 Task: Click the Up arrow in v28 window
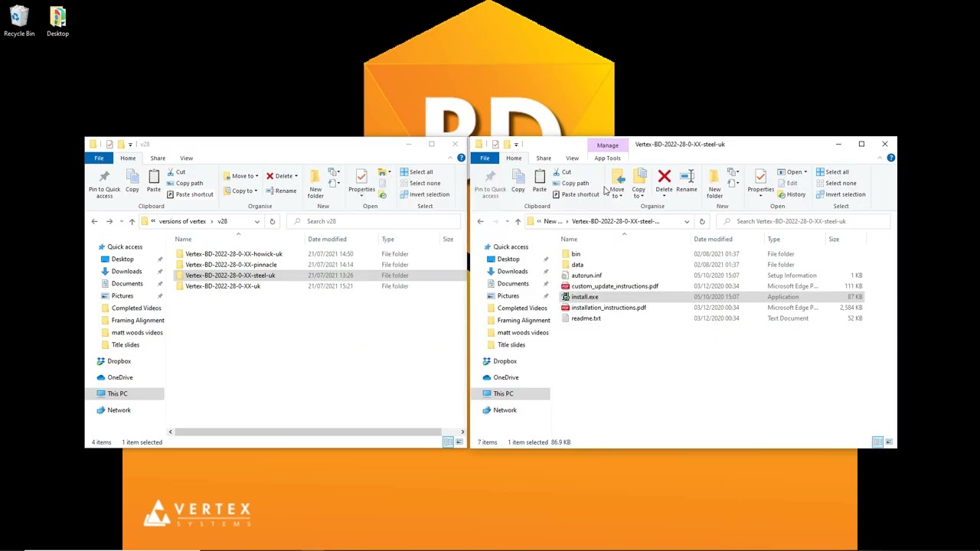132,221
